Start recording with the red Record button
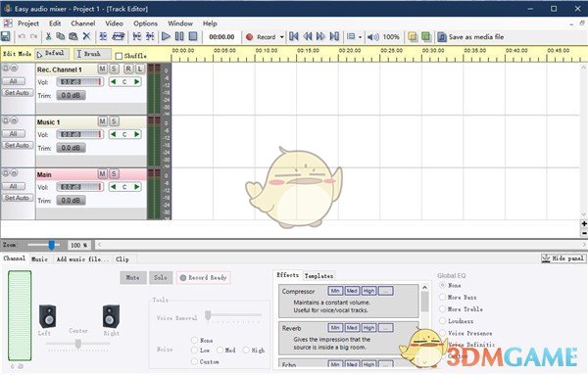Viewport: 588px width, 375px height. point(261,36)
